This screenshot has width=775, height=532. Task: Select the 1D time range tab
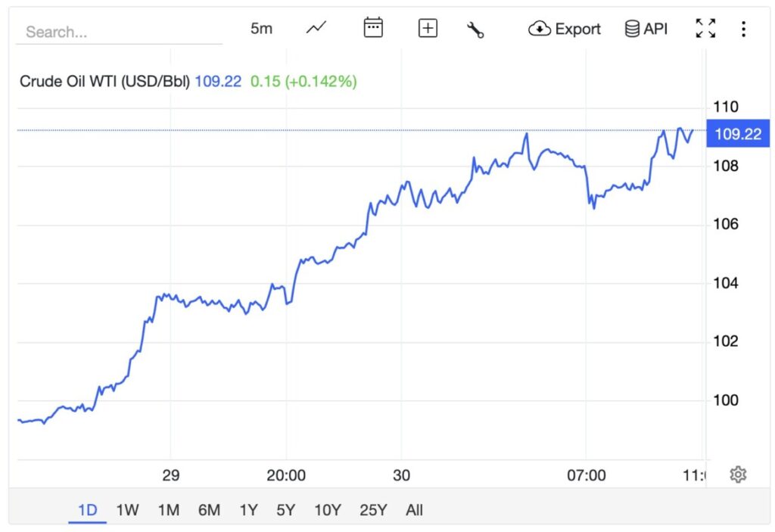tap(88, 510)
